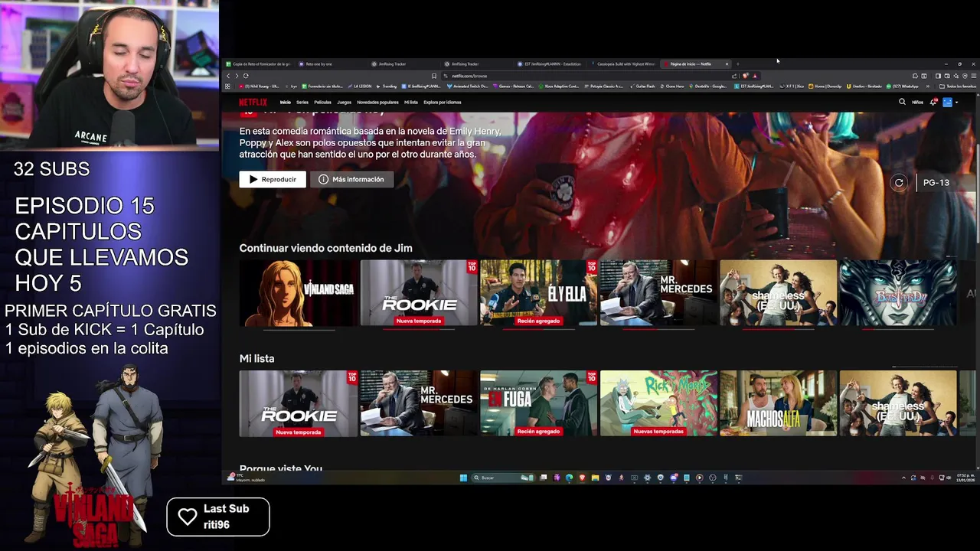The image size is (980, 551).
Task: Switch to Copia de Reto tab
Action: [x=258, y=64]
